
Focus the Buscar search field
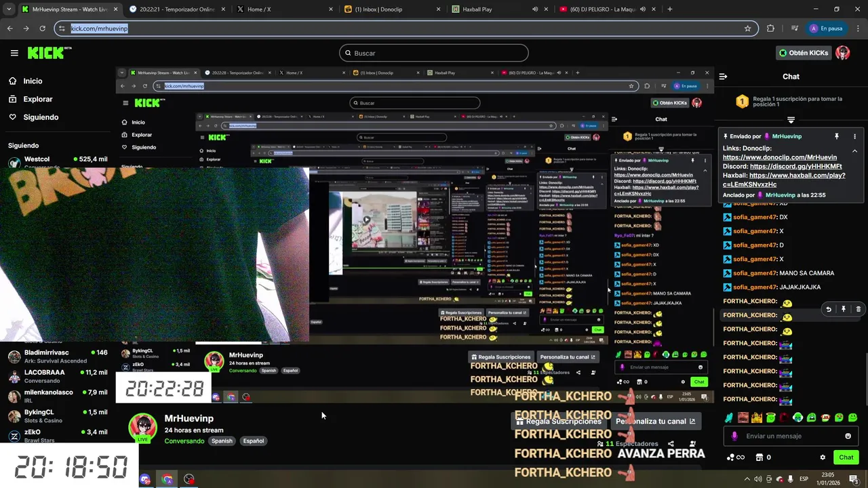pos(433,53)
